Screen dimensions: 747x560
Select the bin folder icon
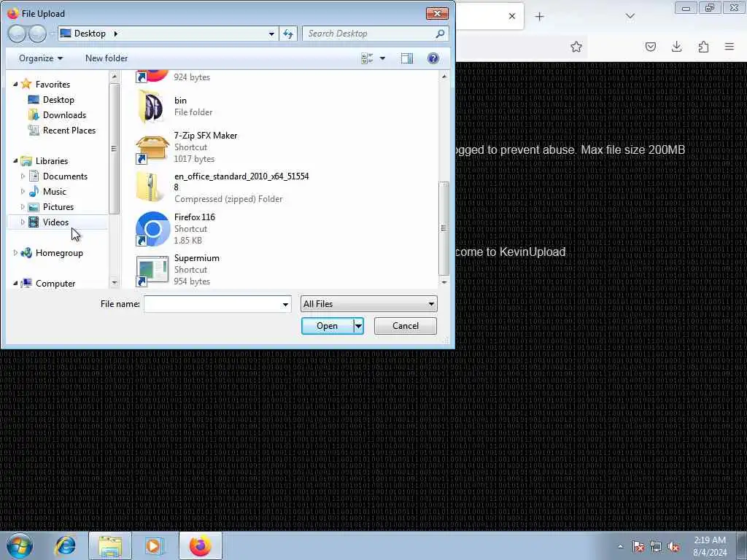[152, 106]
